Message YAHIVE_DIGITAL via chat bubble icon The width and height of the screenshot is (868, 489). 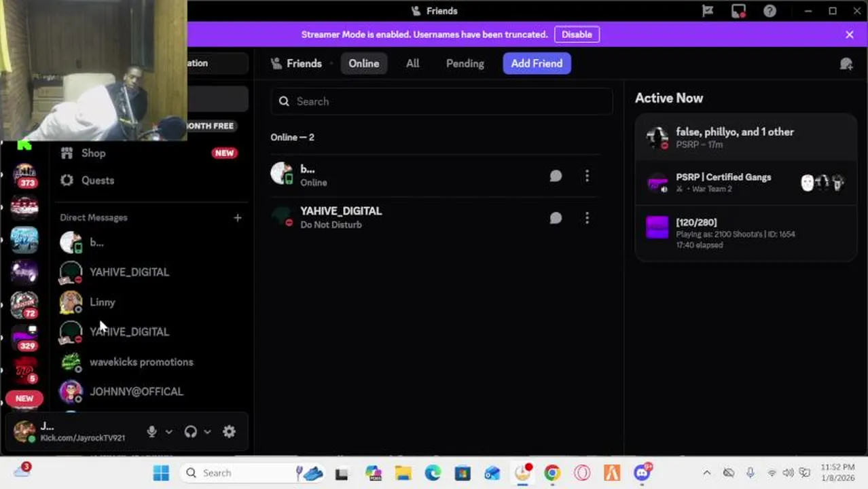tap(556, 218)
